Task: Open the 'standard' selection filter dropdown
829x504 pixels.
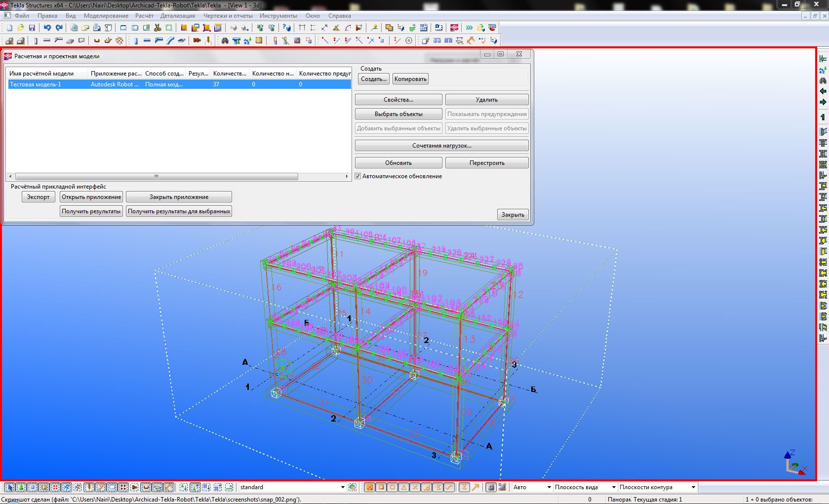Action: (343, 488)
